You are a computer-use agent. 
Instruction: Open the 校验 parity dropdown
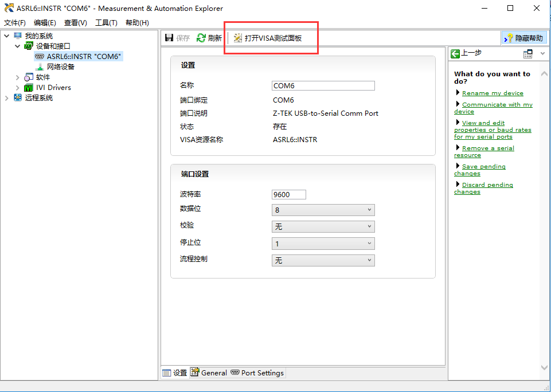tap(323, 226)
